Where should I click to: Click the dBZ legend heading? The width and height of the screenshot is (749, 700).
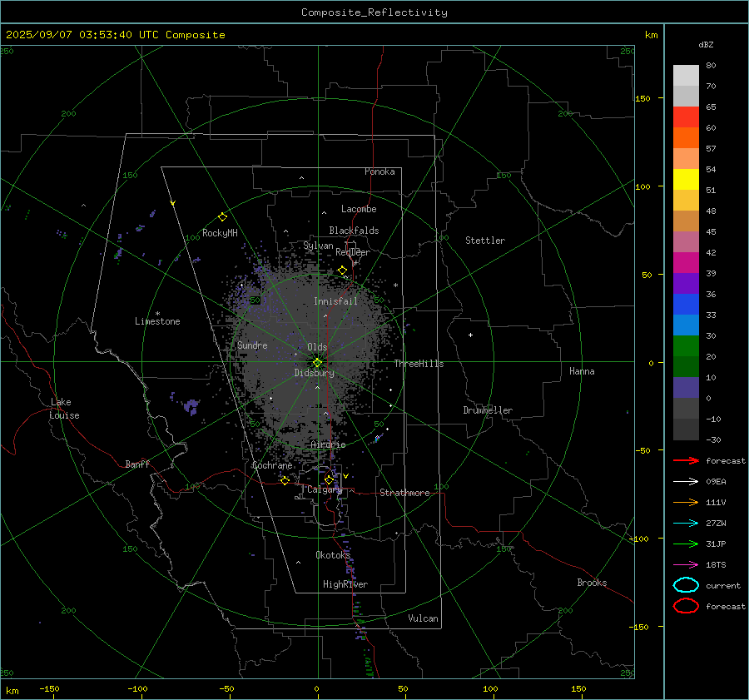[x=706, y=44]
